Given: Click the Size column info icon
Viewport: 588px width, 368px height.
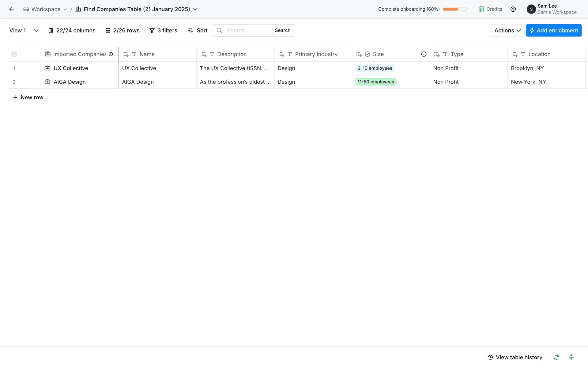Looking at the screenshot, I should click(x=424, y=54).
